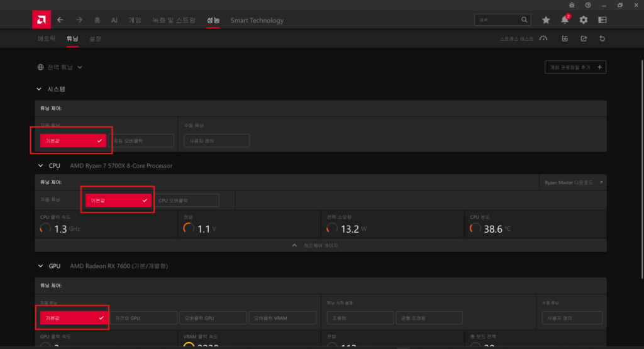Click the load profile import icon

(565, 38)
